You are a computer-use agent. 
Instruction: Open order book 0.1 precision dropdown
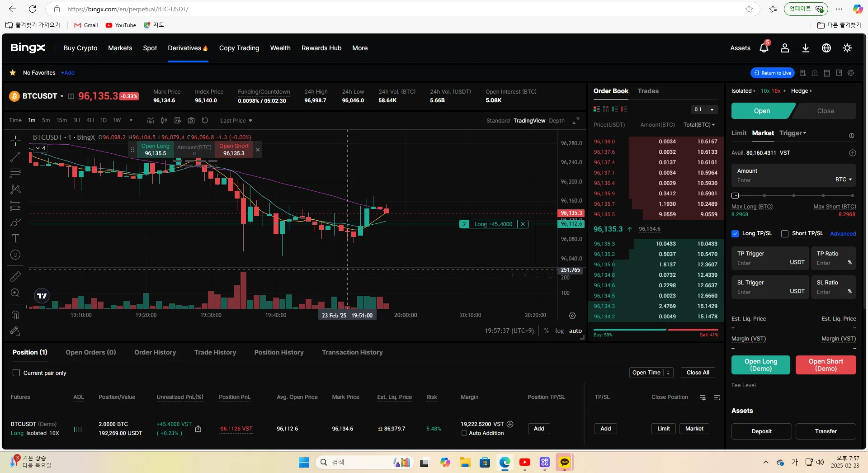[x=705, y=109]
